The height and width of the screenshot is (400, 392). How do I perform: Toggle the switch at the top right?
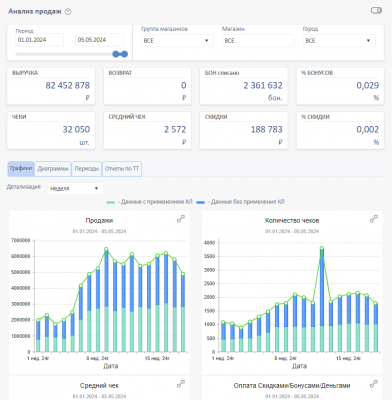click(x=376, y=11)
